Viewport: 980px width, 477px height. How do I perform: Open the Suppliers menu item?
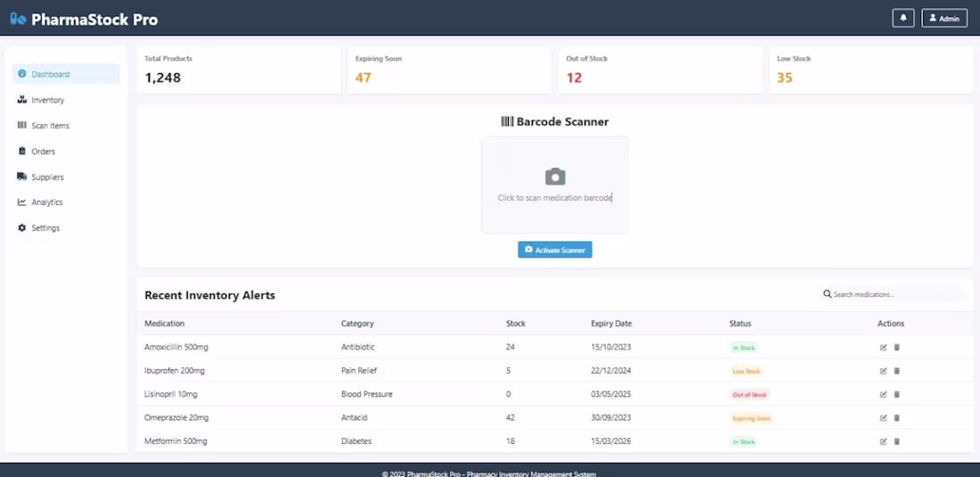click(x=66, y=177)
